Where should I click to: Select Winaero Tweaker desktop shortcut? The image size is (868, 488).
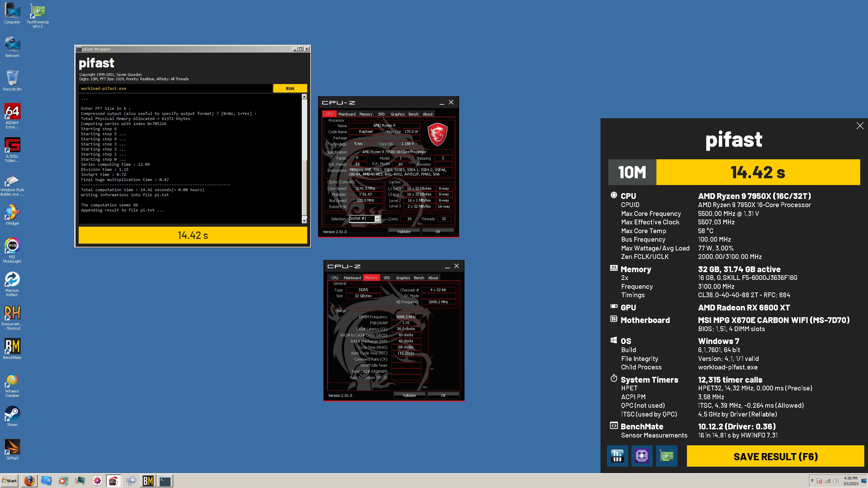[12, 385]
